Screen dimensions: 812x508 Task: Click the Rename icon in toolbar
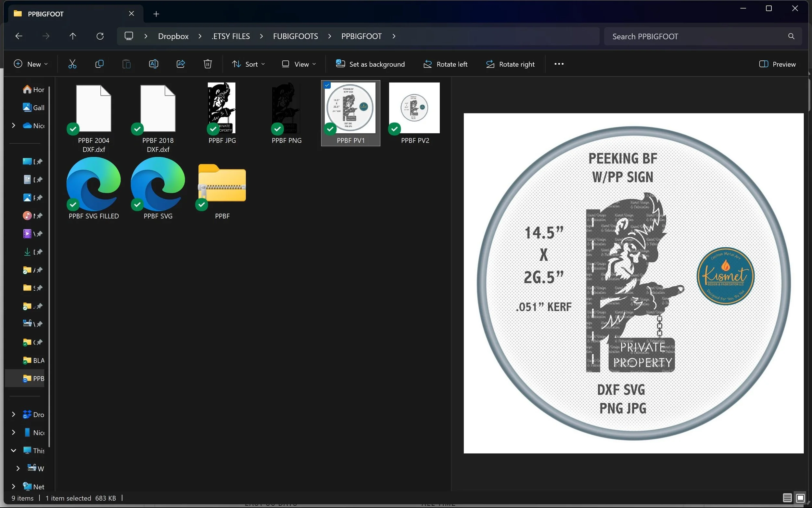[x=153, y=64]
